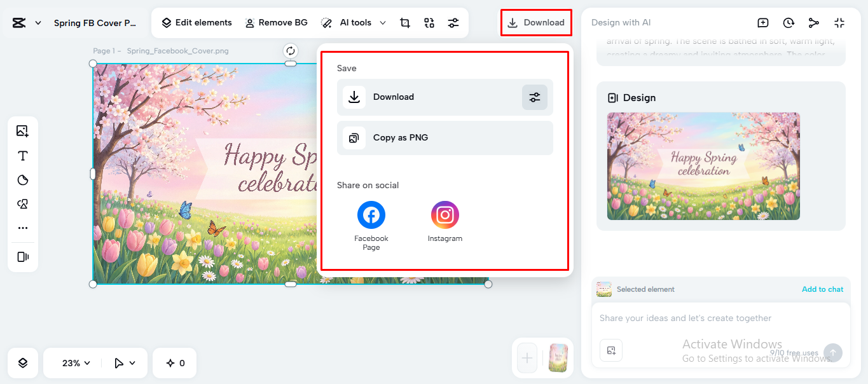The width and height of the screenshot is (868, 384).
Task: Open more tools ellipsis in left sidebar
Action: [23, 228]
